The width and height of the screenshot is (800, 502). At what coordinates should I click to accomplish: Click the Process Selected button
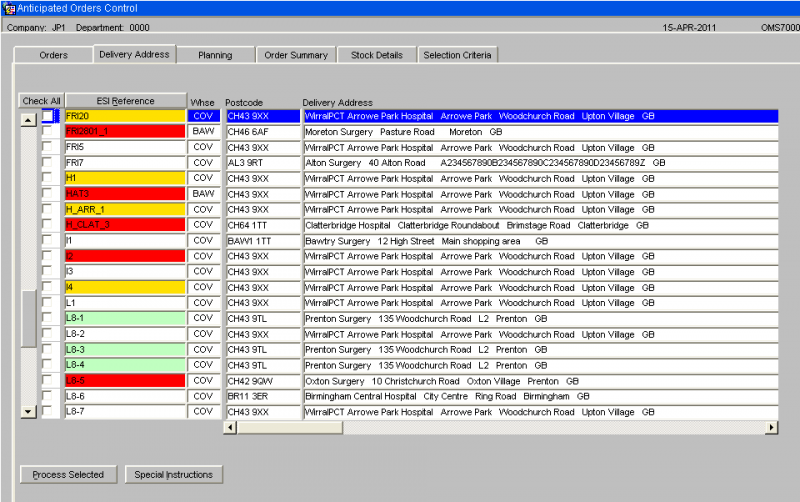[68, 474]
